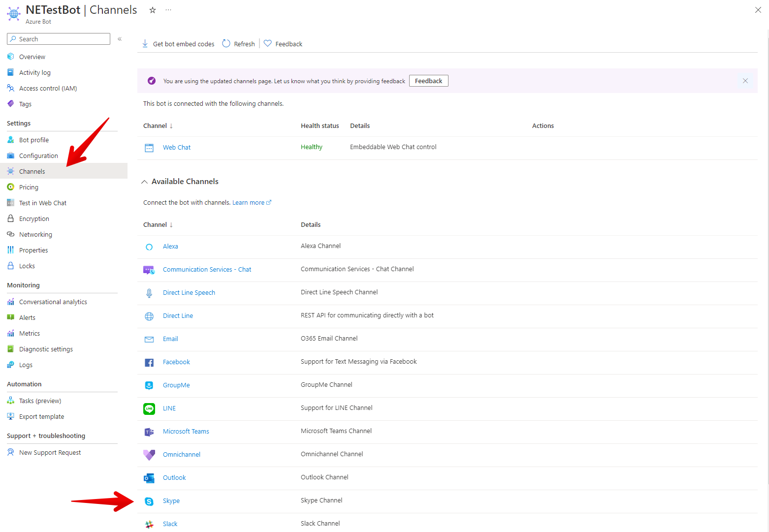Viewport: 769px width, 532px height.
Task: Click the Microsoft Teams icon
Action: click(x=149, y=432)
